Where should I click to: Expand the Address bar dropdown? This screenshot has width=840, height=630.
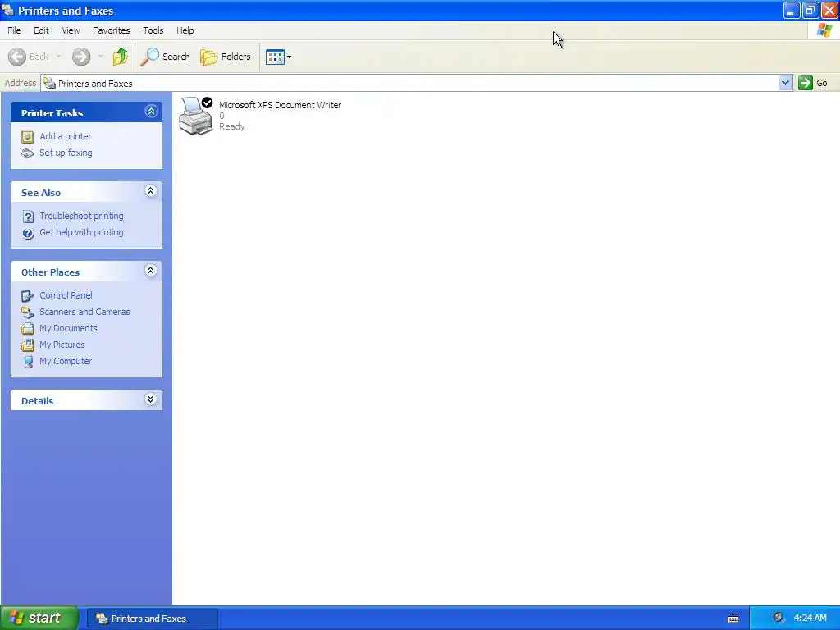click(x=785, y=83)
